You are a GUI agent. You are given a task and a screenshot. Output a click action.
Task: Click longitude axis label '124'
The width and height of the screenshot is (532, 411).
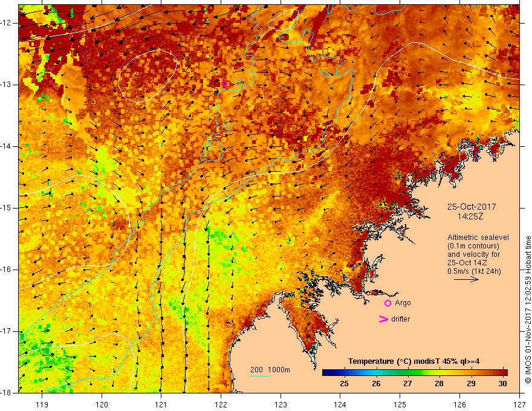pyautogui.click(x=340, y=404)
